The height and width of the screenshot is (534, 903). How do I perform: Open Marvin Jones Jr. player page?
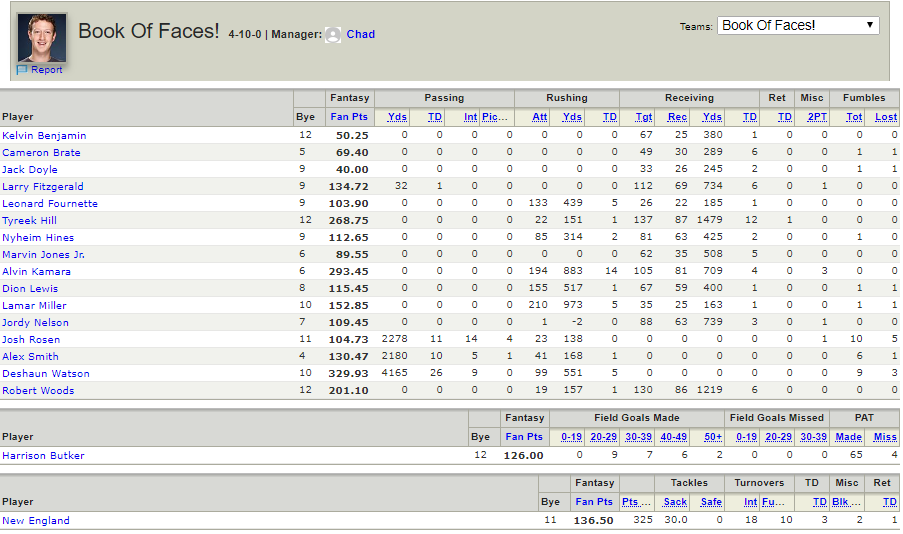pyautogui.click(x=44, y=255)
